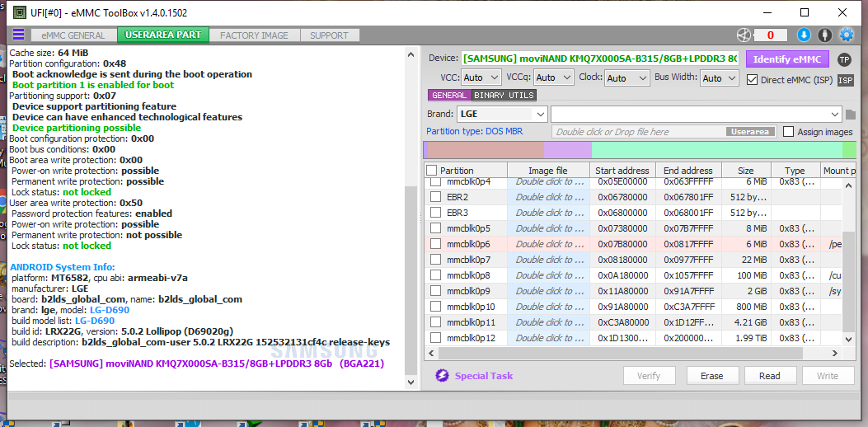868x427 pixels.
Task: Click the Image file column header
Action: 548,170
